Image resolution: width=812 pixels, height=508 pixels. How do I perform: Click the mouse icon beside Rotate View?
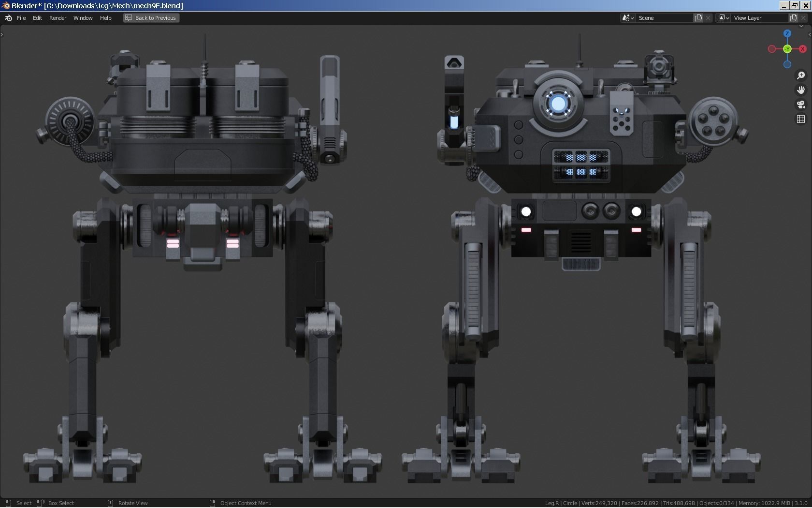(110, 503)
